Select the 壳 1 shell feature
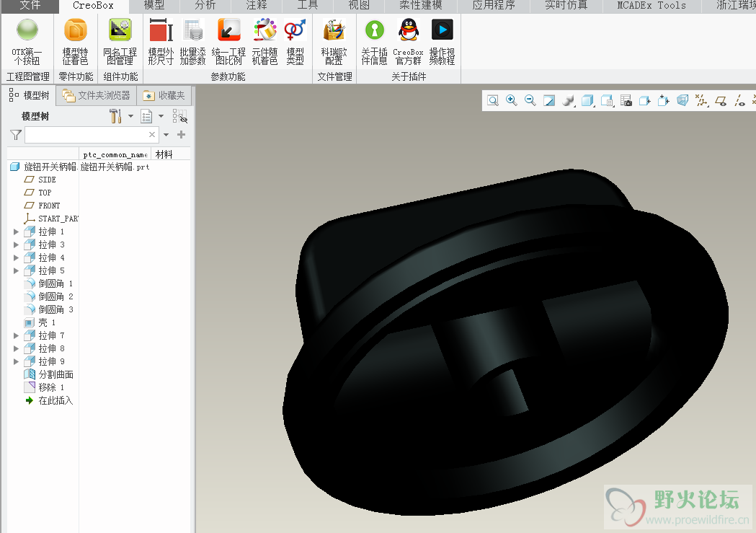This screenshot has height=533, width=756. tap(40, 322)
